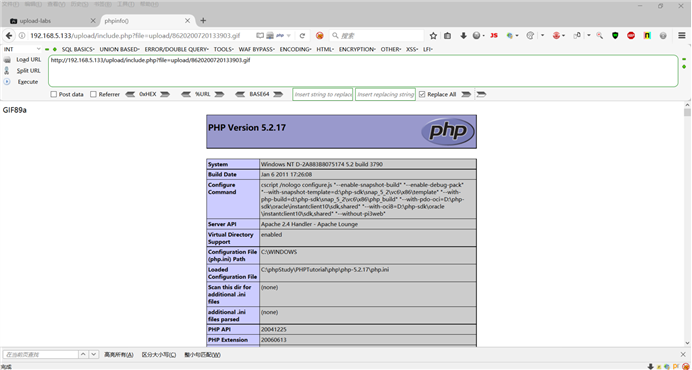Click the arrow right of Replace All
Image resolution: width=692 pixels, height=370 pixels.
[466, 94]
